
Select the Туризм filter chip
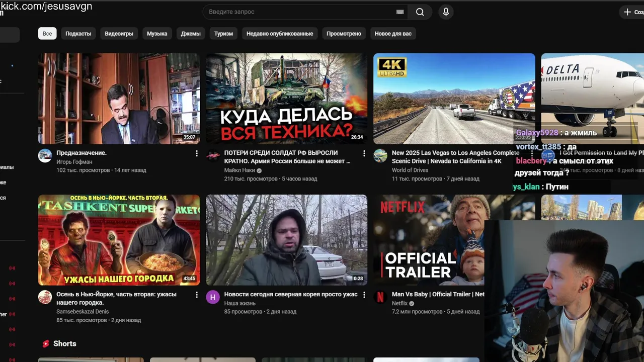pos(223,34)
